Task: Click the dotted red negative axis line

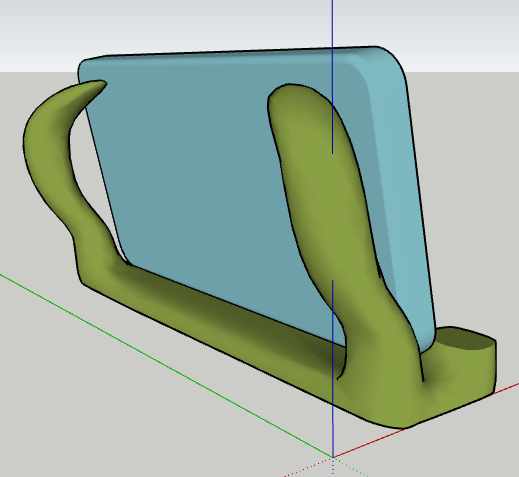Action: click(307, 467)
